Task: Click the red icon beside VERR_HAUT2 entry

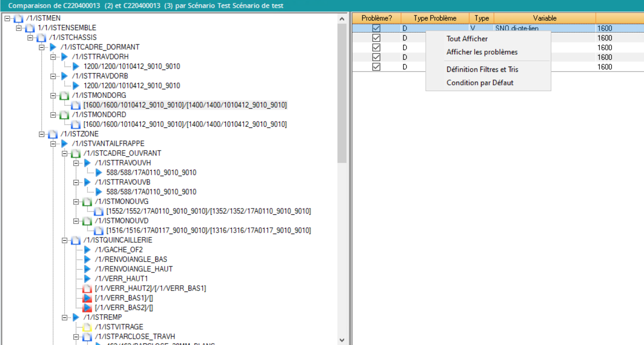Action: point(87,289)
